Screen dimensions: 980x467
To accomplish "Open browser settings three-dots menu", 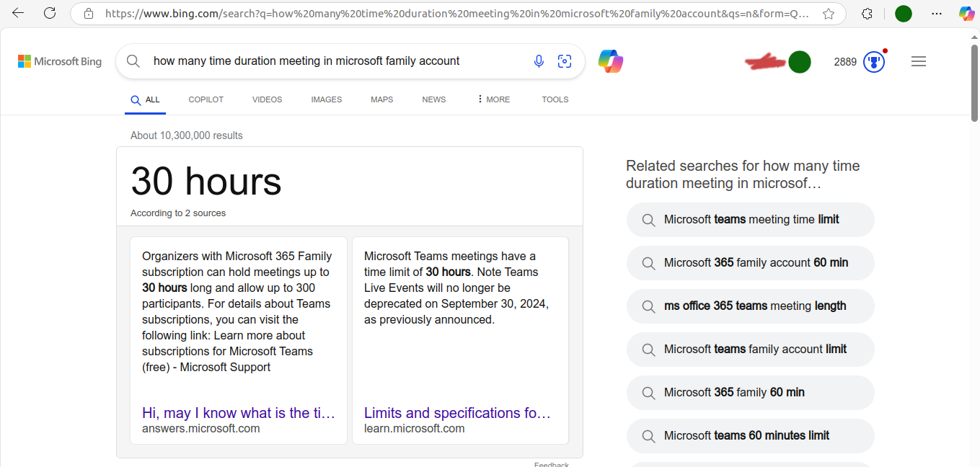I will pos(936,13).
